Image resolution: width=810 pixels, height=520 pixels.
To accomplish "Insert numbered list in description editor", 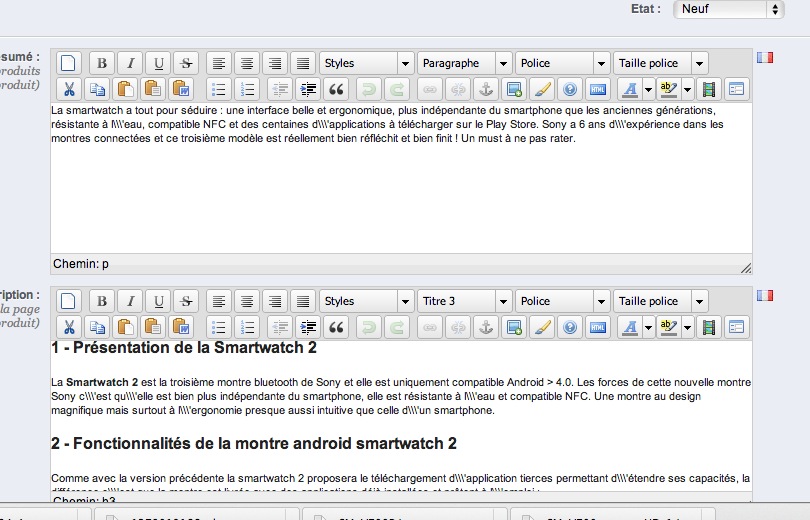I will pyautogui.click(x=247, y=327).
